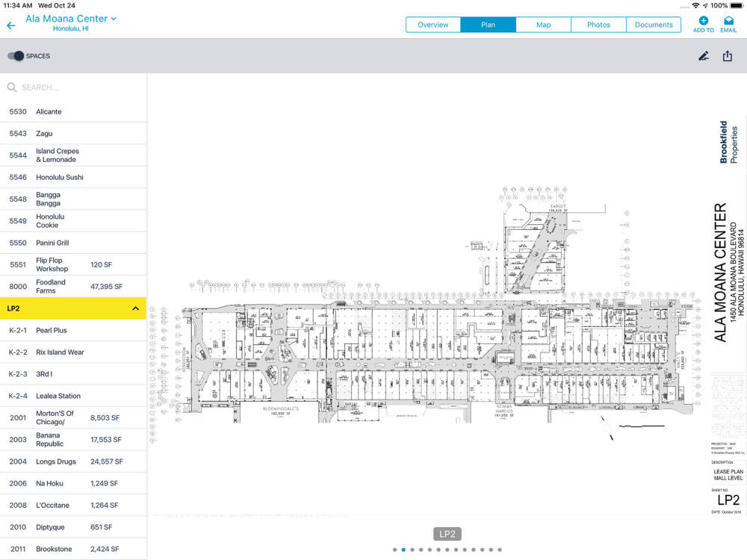Go to the Photos tab
The width and height of the screenshot is (747, 560).
coord(598,25)
